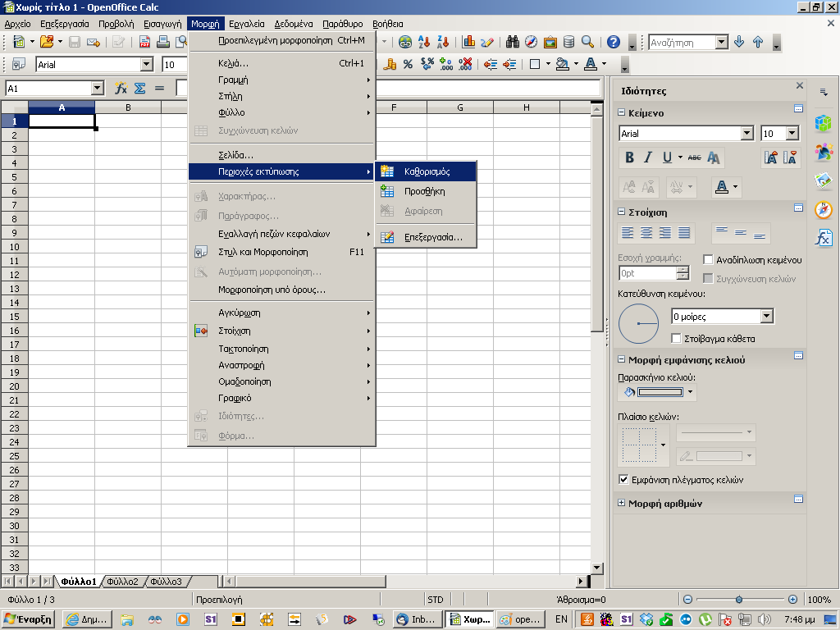Collapse the Κείμενο section
840x630 pixels.
tap(622, 112)
